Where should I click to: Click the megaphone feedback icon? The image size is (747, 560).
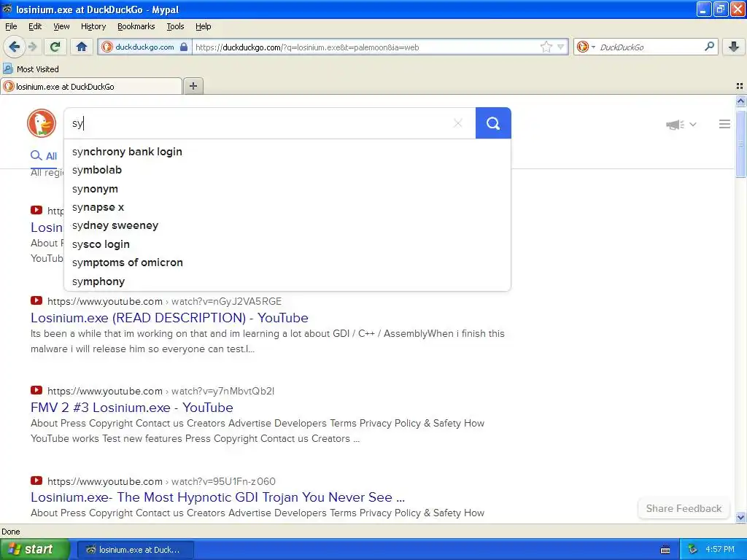(x=675, y=125)
